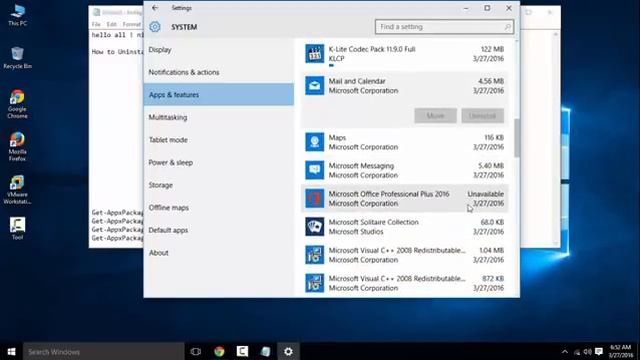The image size is (640, 360).
Task: Click the apps list vertical scrollbar thumb
Action: pos(517,138)
